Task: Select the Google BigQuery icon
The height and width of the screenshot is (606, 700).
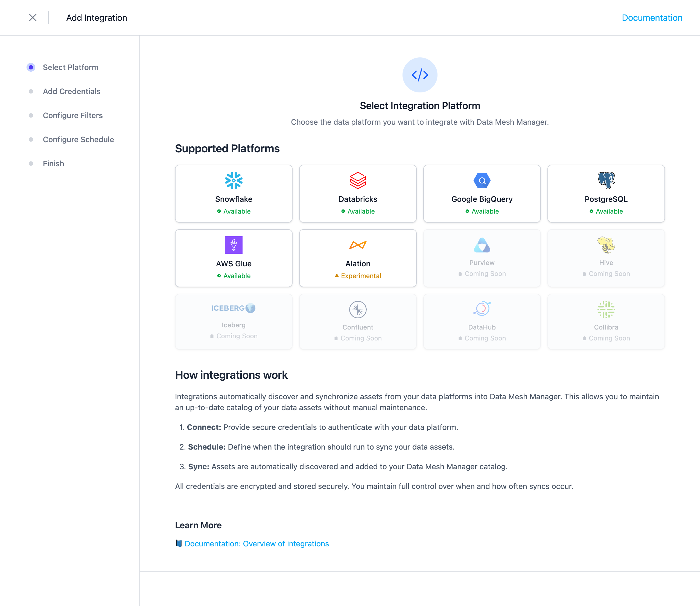Action: click(482, 180)
